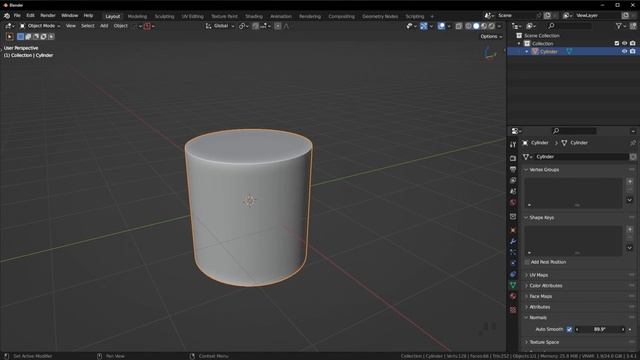Open the shading options dropdown arrow

[x=500, y=26]
